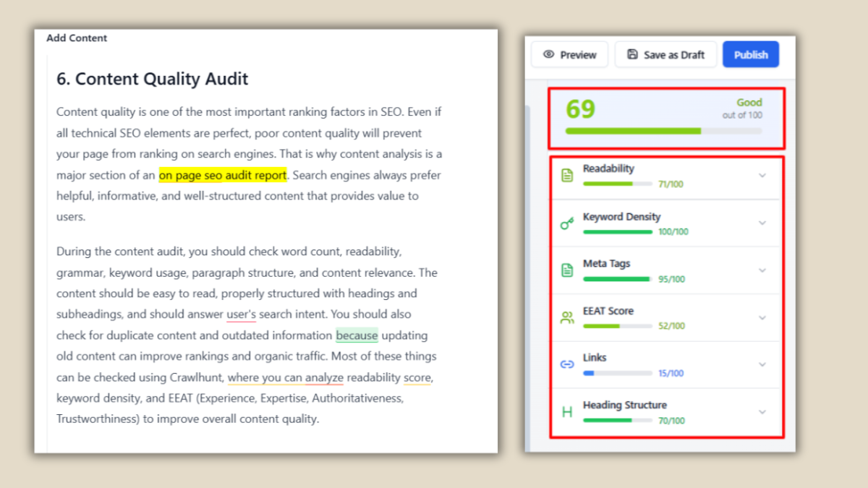Click the Links chain icon

[x=567, y=364]
